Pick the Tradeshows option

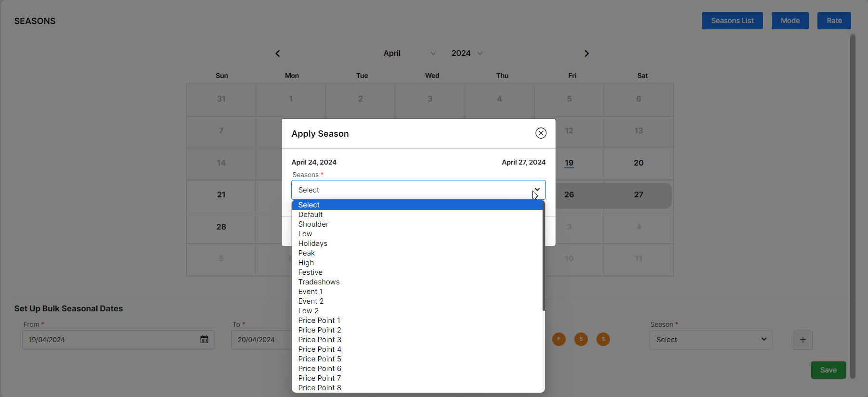[319, 282]
